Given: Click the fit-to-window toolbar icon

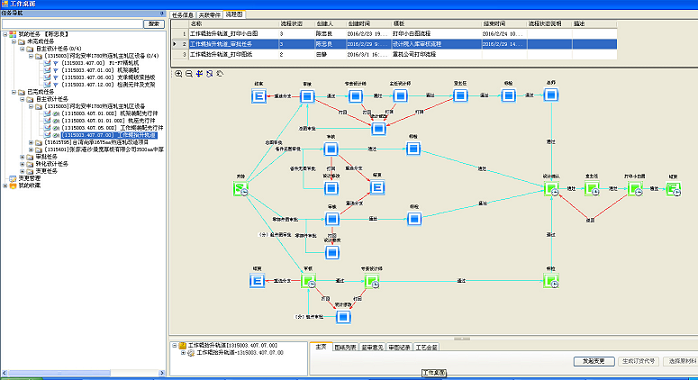Looking at the screenshot, I should (x=210, y=74).
